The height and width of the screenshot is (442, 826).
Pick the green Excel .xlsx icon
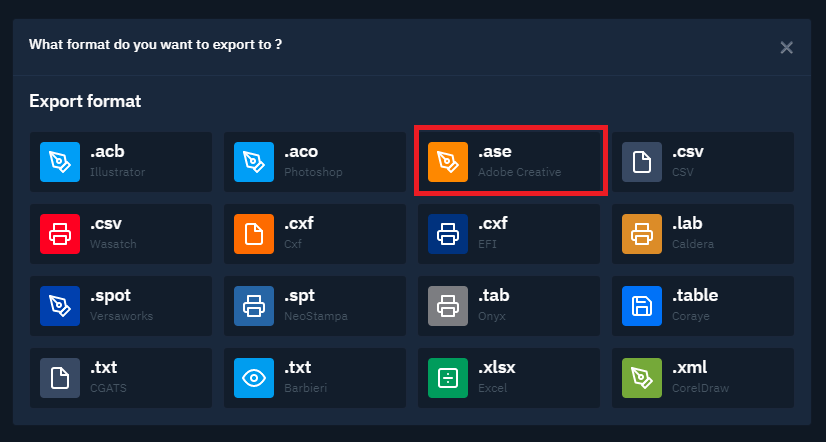pyautogui.click(x=448, y=378)
